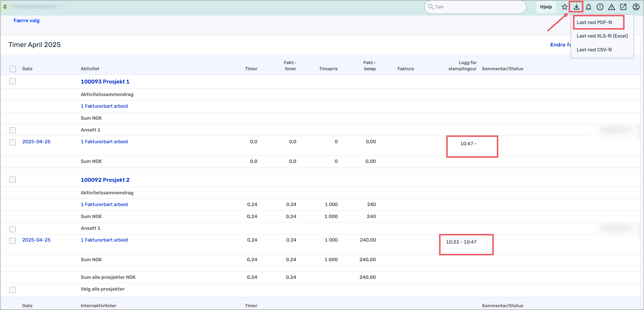The image size is (644, 310).
Task: Click the Søk search field
Action: click(475, 7)
